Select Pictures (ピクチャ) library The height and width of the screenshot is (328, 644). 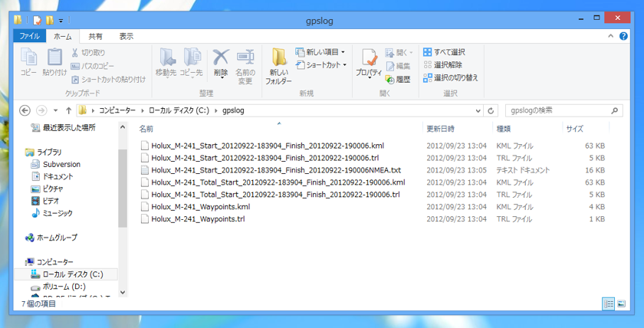tap(48, 189)
